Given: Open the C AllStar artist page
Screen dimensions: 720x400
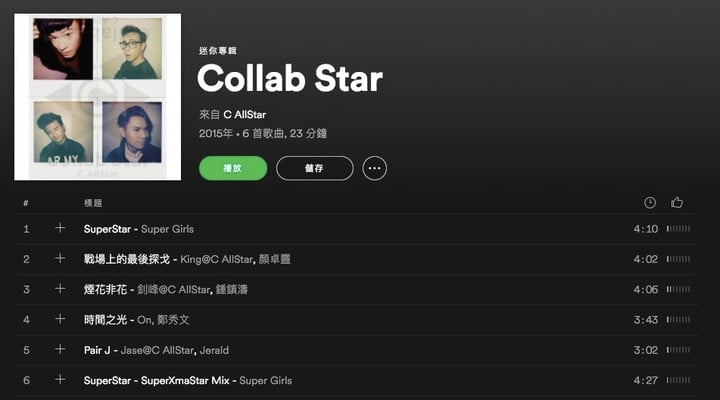Looking at the screenshot, I should [244, 114].
